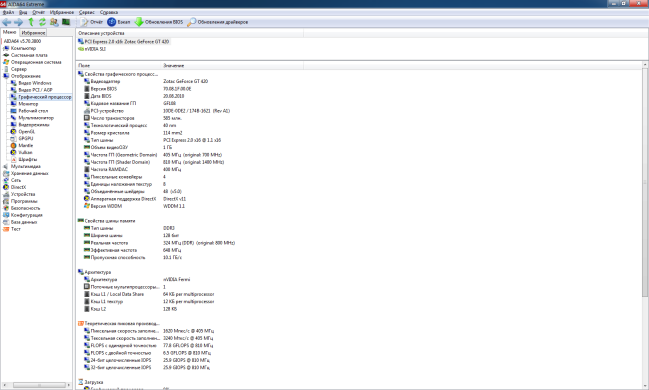Click the green up-level arrow in toolbar
Image resolution: width=649 pixels, height=390 pixels.
point(31,22)
